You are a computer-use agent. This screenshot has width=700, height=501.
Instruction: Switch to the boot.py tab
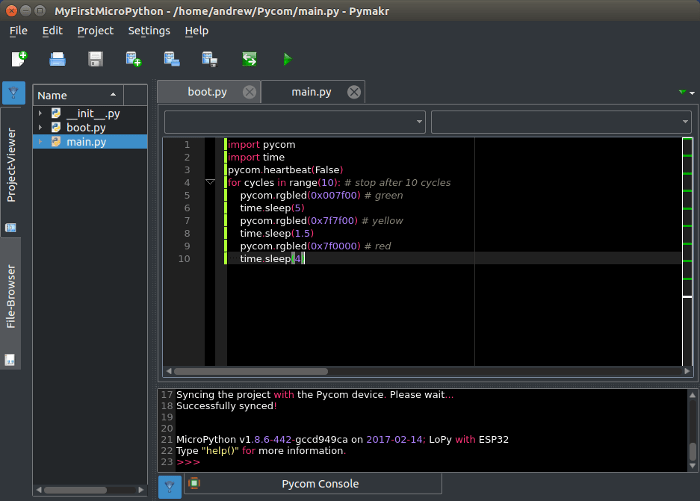tap(207, 92)
